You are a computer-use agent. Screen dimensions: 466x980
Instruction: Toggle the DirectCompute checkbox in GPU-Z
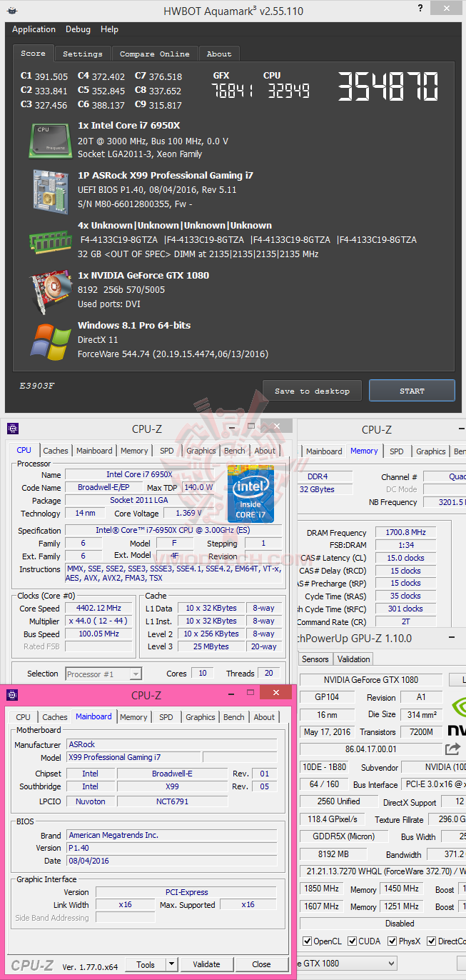tap(430, 941)
